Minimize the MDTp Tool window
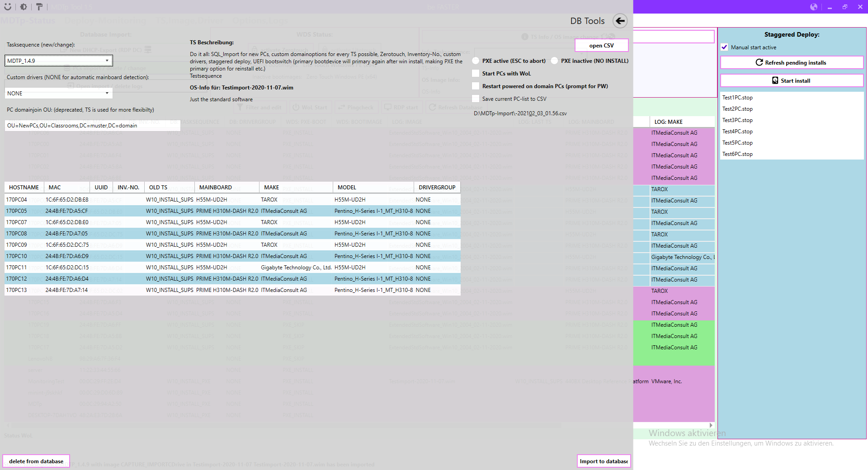This screenshot has height=470, width=868. coord(830,7)
